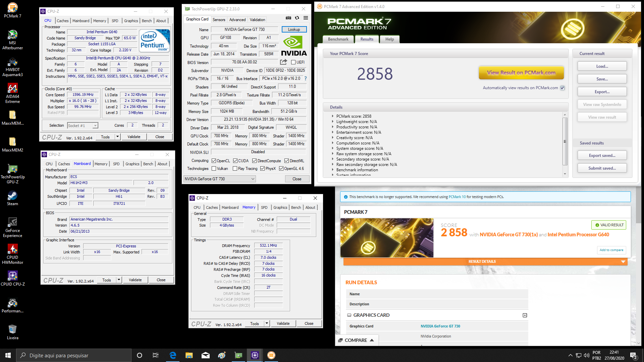Open NVIDIA GeForce GT 730 graphics card link
Image resolution: width=644 pixels, height=362 pixels.
pos(440,326)
